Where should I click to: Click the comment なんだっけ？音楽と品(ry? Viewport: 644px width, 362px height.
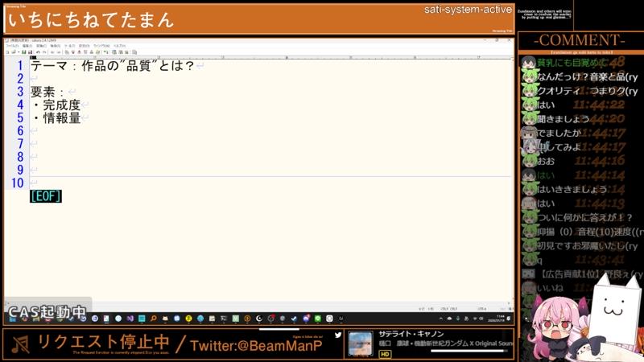coord(588,76)
